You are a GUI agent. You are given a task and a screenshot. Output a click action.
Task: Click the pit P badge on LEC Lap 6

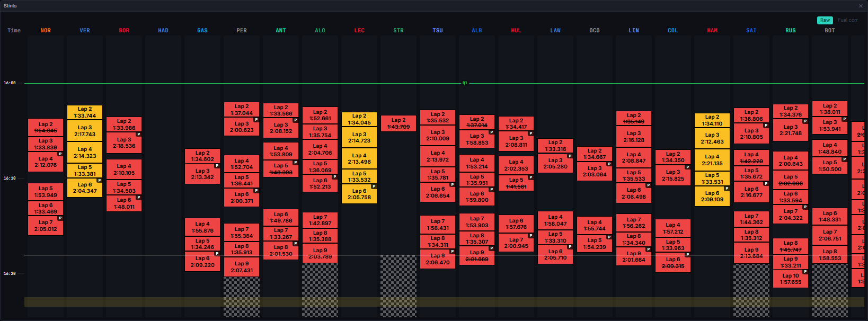[x=374, y=186]
